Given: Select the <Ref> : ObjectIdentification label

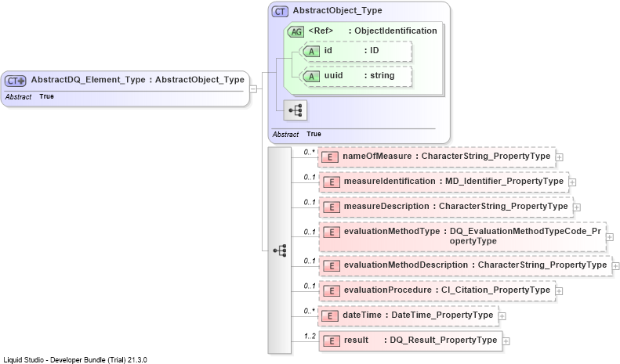Looking at the screenshot, I should pos(372,31).
